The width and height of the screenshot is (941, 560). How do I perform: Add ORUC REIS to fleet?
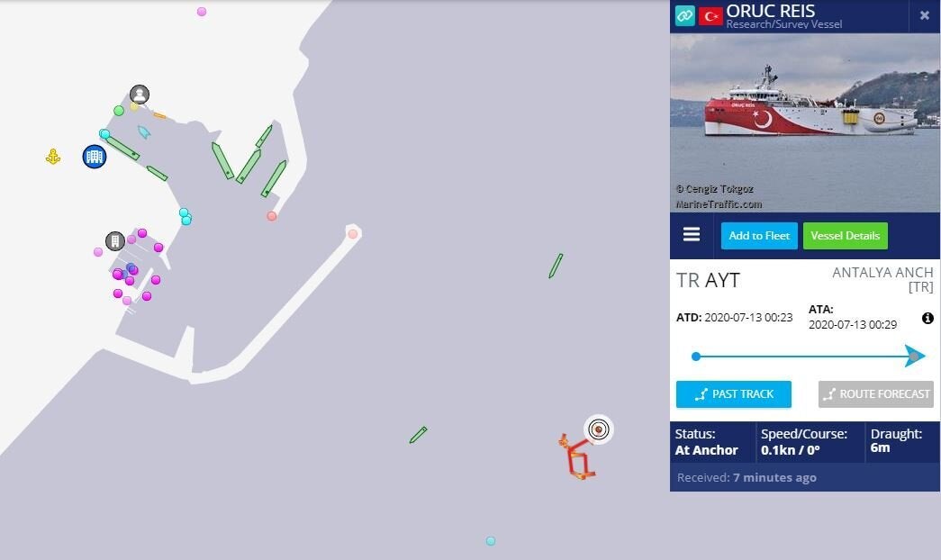[x=759, y=236]
